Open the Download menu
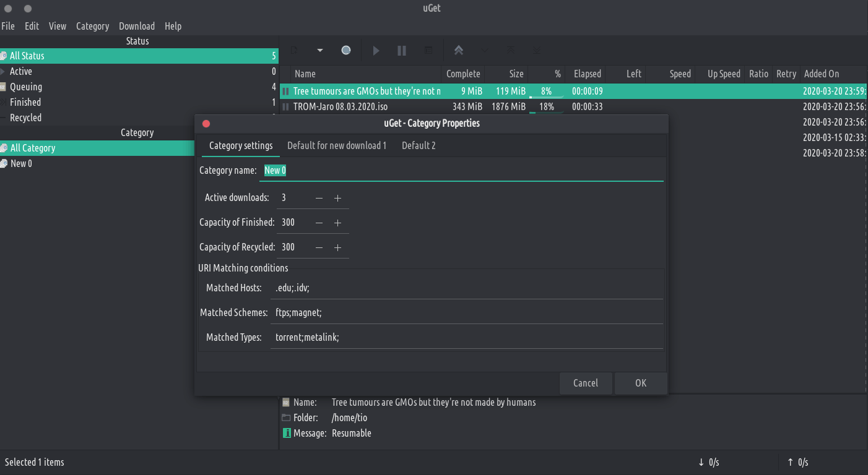Viewport: 868px width, 475px height. click(137, 26)
